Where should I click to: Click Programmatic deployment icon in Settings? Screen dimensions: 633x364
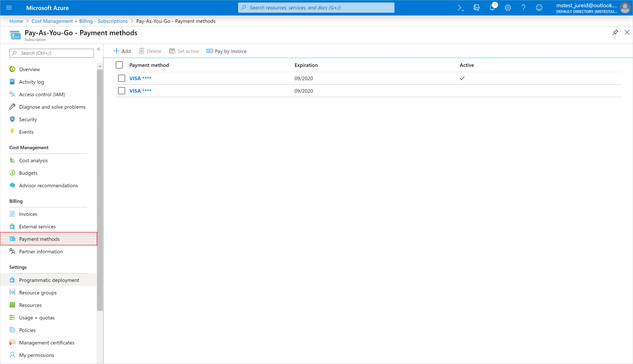[x=12, y=280]
